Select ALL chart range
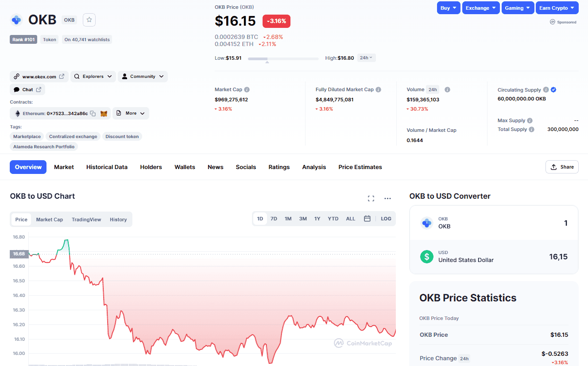Screen dimensions: 588x366 coord(351,219)
